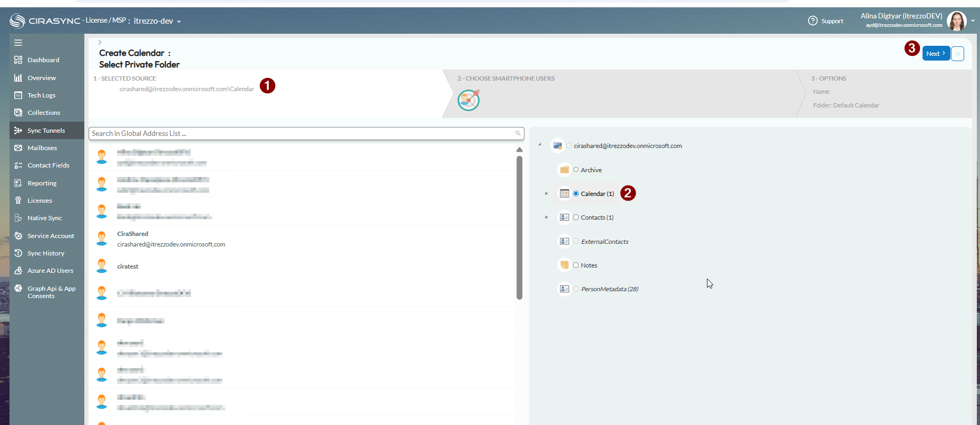
Task: Click the Azure AD Users icon
Action: tap(18, 271)
